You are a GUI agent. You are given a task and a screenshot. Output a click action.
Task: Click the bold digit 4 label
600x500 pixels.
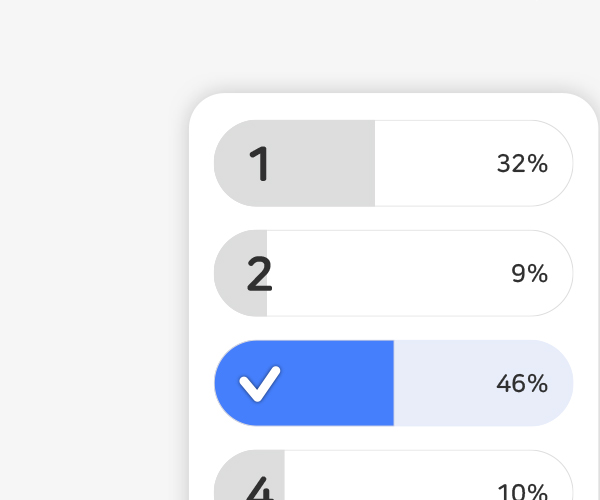pyautogui.click(x=259, y=488)
